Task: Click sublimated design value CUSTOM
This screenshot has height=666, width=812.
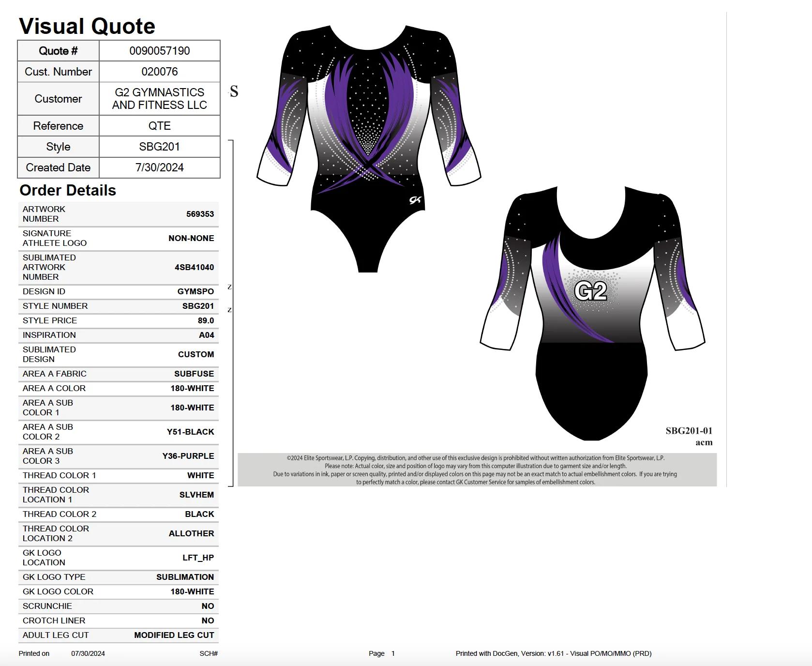Action: click(196, 354)
